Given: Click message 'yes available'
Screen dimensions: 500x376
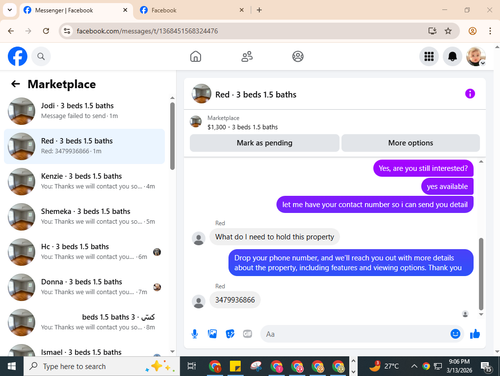Looking at the screenshot, I should 447,187.
